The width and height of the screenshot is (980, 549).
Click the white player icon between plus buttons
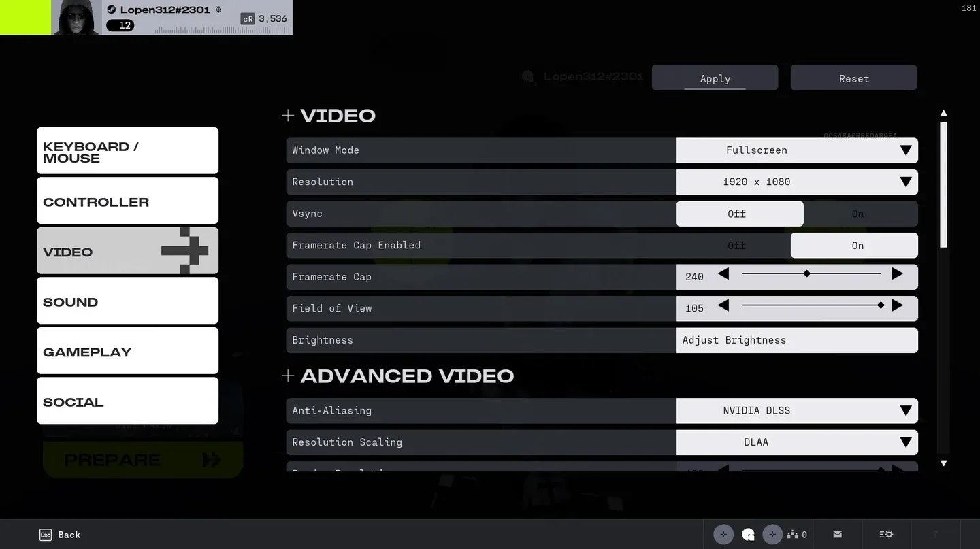(748, 535)
